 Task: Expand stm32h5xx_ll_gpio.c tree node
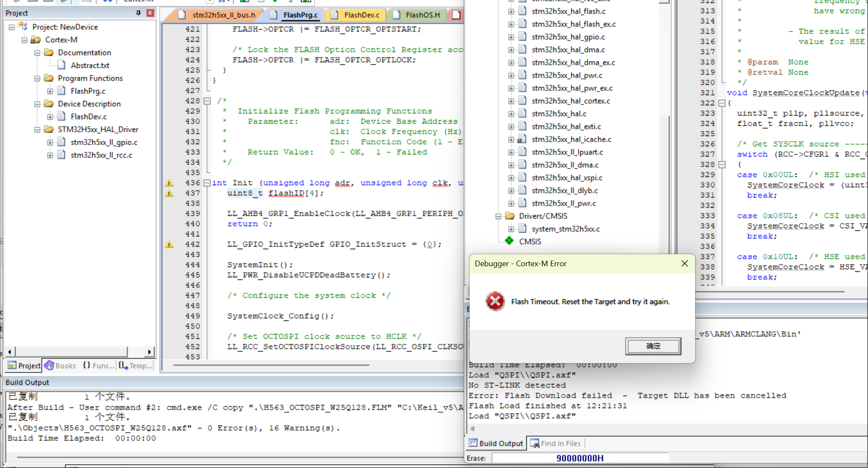(50, 142)
